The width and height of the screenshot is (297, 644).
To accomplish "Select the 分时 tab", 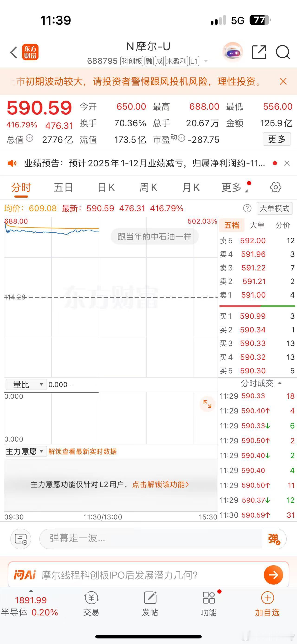I will click(21, 187).
